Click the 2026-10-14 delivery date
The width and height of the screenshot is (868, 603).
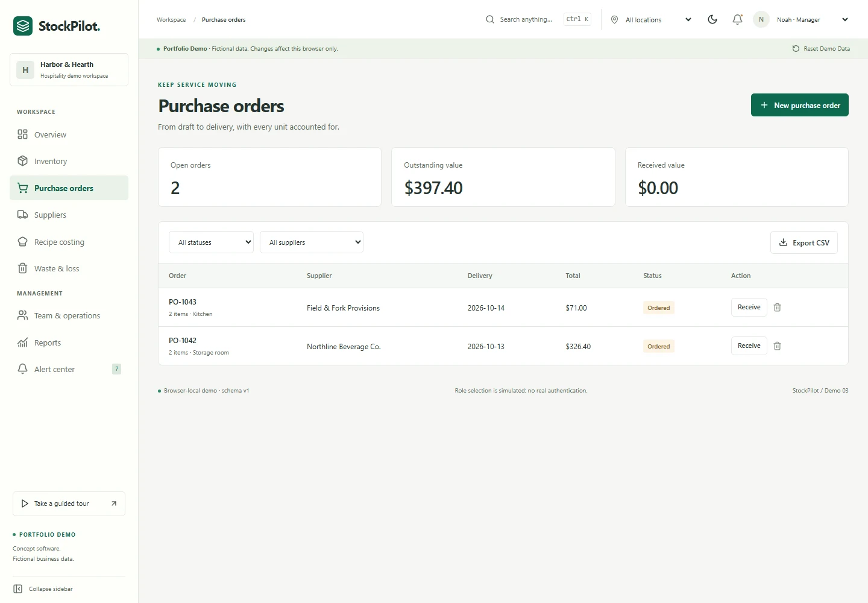(486, 308)
